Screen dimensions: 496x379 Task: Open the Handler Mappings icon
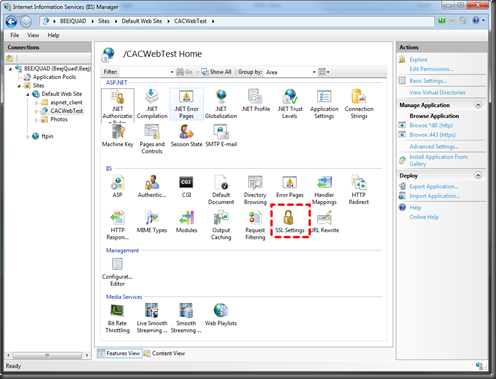[x=324, y=190]
